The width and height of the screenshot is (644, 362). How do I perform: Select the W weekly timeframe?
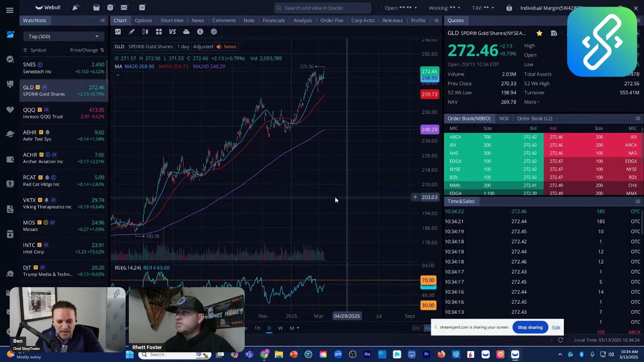coord(280,328)
